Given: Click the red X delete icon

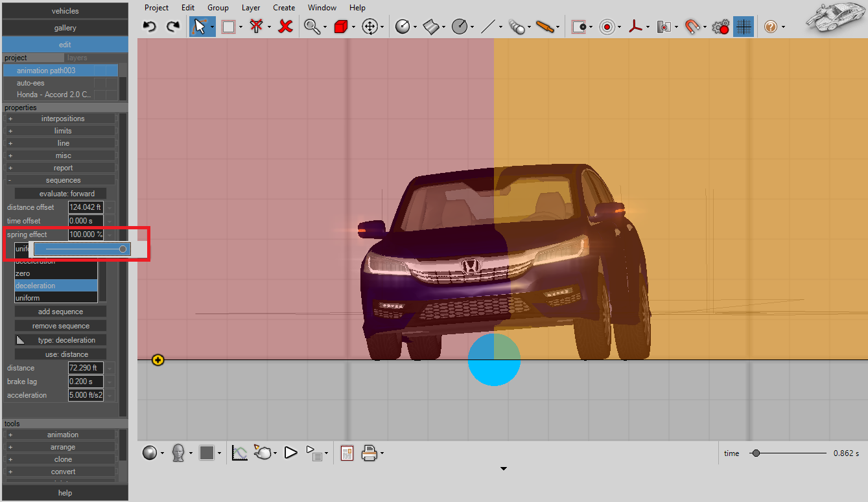Looking at the screenshot, I should [x=285, y=27].
